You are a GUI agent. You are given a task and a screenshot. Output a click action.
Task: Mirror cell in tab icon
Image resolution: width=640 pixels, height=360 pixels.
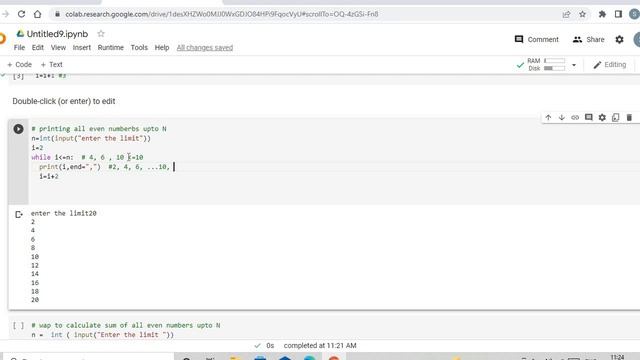pyautogui.click(x=616, y=118)
